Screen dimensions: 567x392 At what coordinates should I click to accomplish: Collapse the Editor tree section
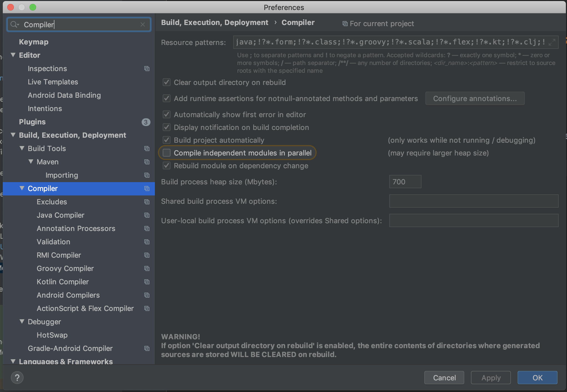tap(13, 55)
